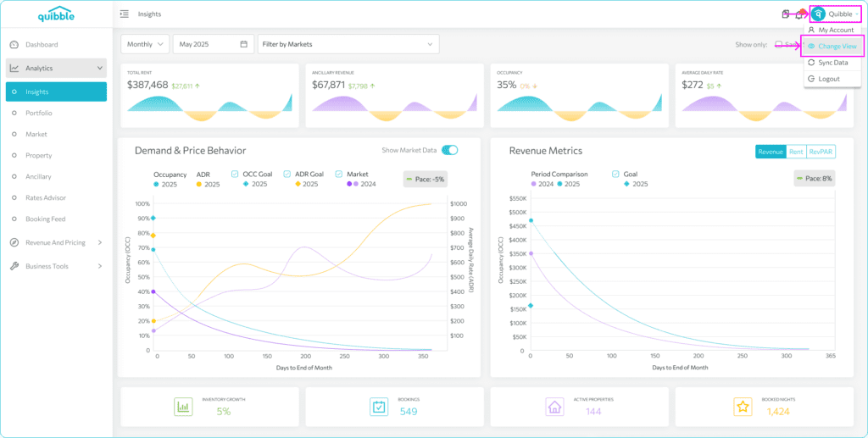The image size is (868, 438).
Task: Click the Bookings calendar-check icon
Action: point(379,407)
